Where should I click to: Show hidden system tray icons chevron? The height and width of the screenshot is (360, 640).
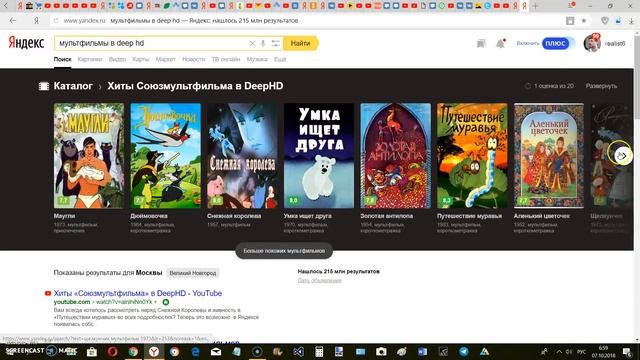[x=559, y=351]
